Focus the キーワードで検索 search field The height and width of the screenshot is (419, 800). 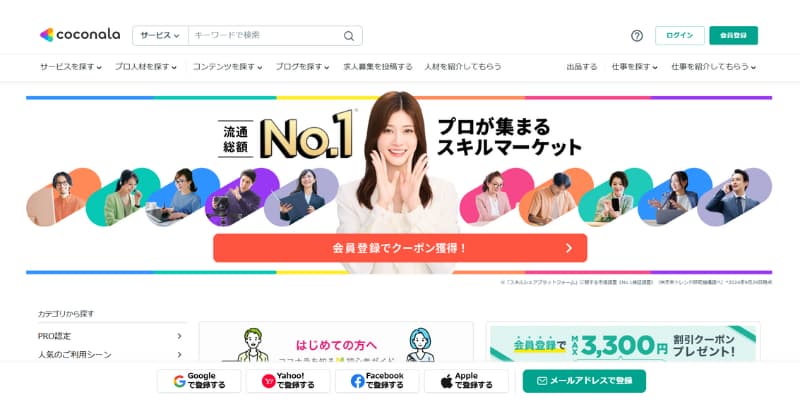click(x=265, y=36)
